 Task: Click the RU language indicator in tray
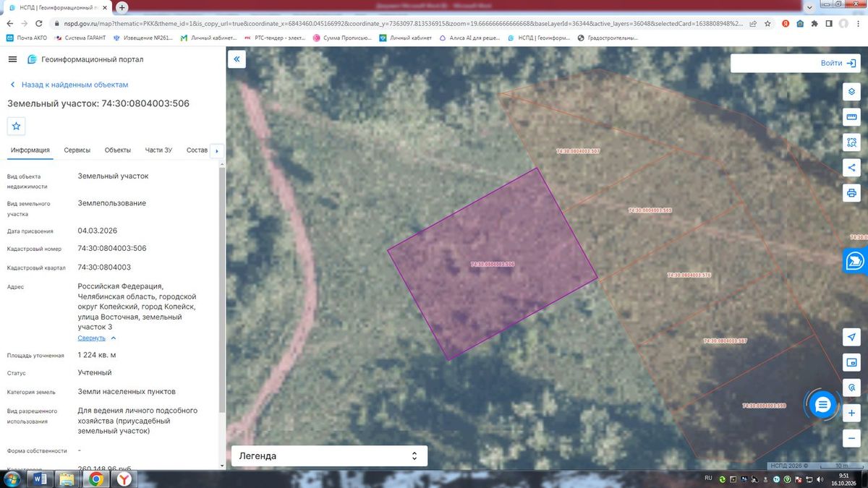pos(709,479)
